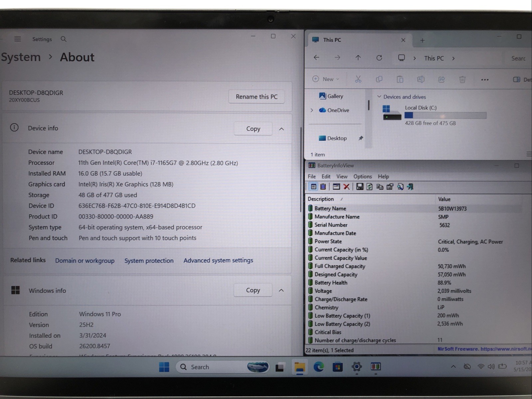
Task: Open Advanced system settings link
Action: pos(218,260)
